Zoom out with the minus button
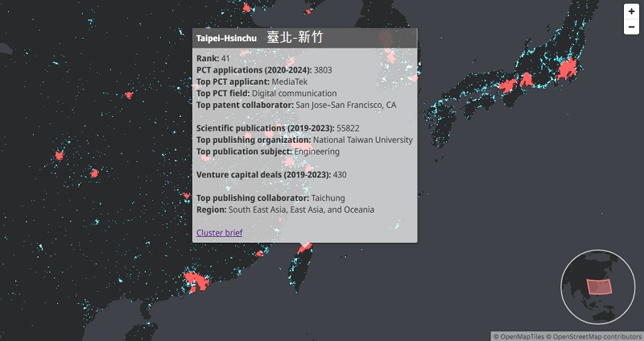The image size is (644, 341). click(631, 27)
